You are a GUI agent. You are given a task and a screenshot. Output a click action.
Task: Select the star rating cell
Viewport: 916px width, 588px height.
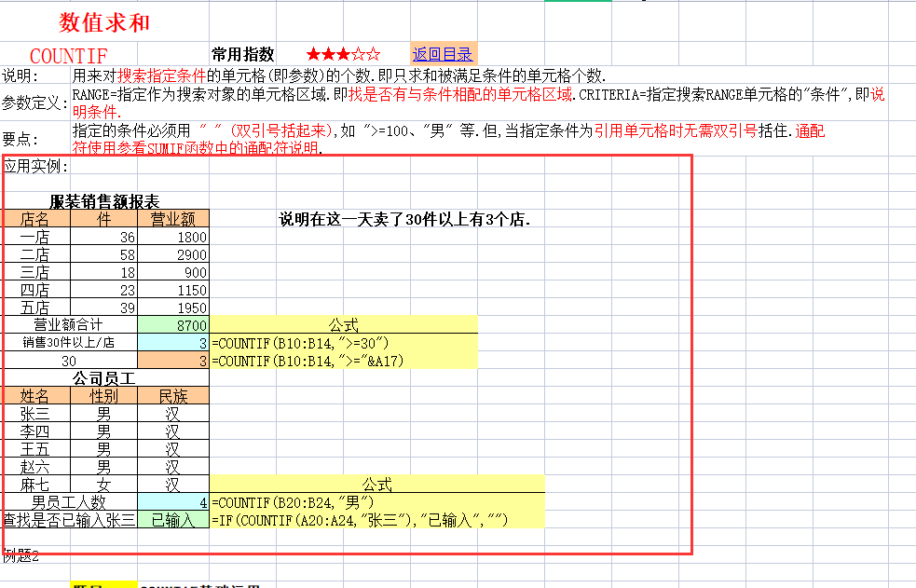[x=343, y=55]
